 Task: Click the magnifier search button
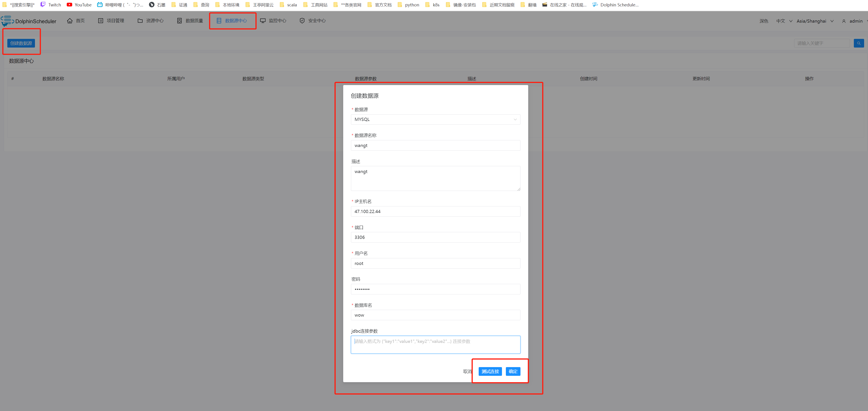point(859,43)
